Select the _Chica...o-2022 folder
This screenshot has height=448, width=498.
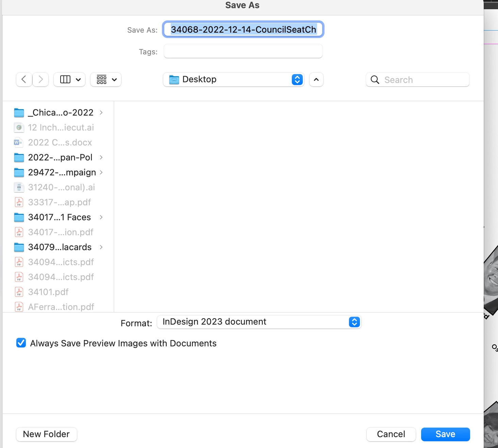click(x=59, y=113)
